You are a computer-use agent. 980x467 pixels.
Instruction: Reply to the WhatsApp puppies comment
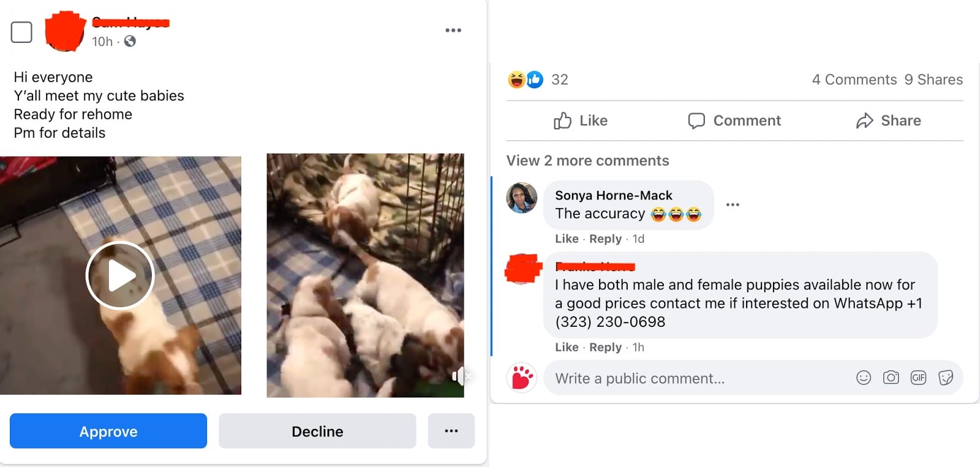(x=605, y=347)
